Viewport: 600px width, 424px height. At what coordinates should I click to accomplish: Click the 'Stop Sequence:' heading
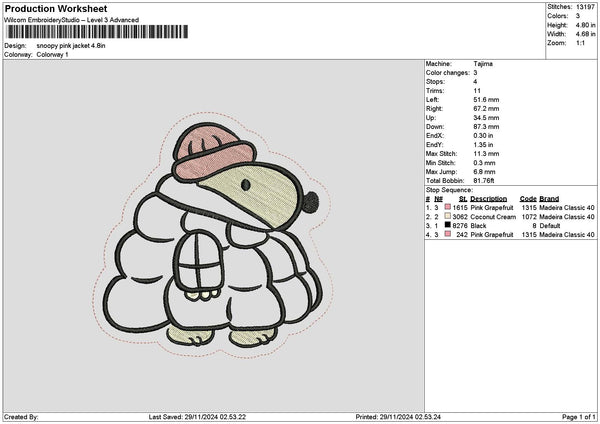click(x=449, y=190)
